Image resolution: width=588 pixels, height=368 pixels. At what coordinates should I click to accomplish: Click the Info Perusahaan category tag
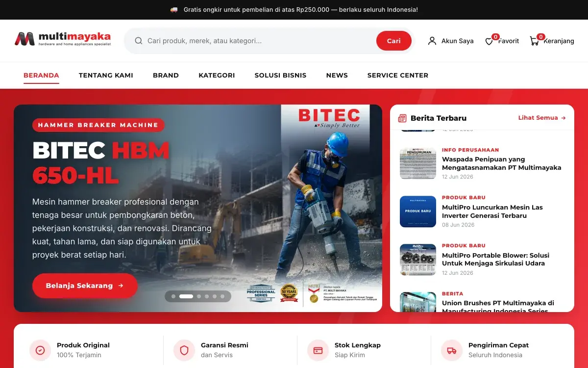tap(470, 150)
